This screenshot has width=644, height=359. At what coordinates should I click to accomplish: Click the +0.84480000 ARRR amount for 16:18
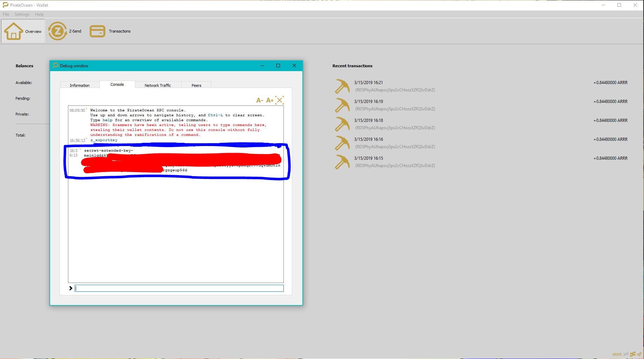[610, 120]
